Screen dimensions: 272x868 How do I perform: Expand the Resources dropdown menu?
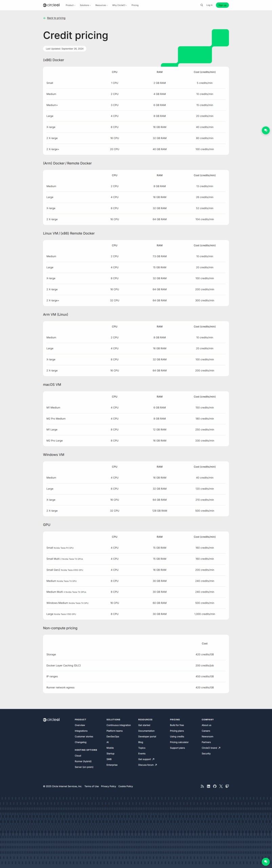[x=101, y=5]
